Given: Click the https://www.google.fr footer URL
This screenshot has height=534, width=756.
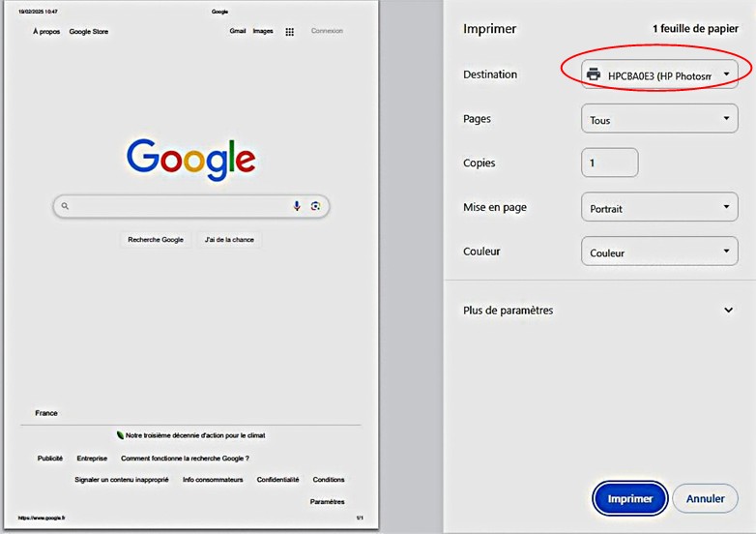Looking at the screenshot, I should pos(42,518).
